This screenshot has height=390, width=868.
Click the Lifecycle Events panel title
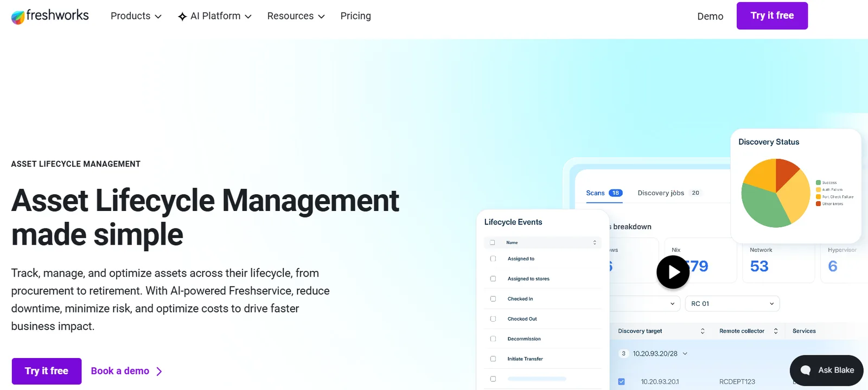click(513, 222)
